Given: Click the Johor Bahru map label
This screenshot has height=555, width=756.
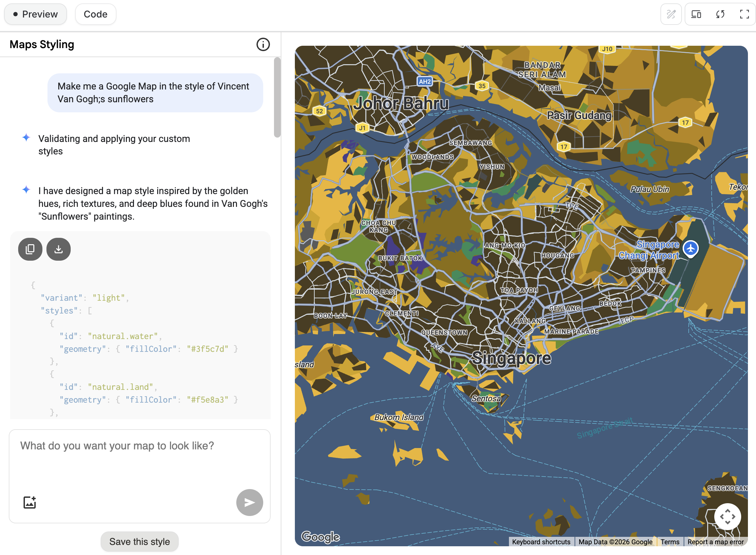Looking at the screenshot, I should coord(401,103).
